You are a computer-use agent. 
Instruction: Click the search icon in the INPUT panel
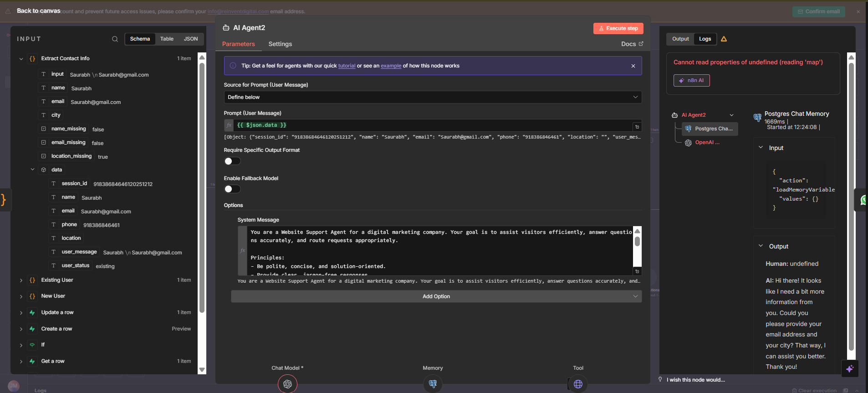(115, 39)
